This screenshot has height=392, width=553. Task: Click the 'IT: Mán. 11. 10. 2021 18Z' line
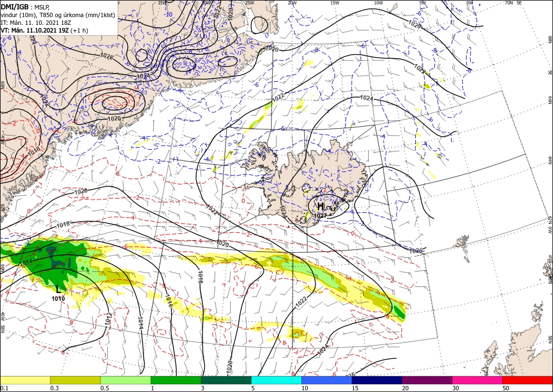point(36,23)
